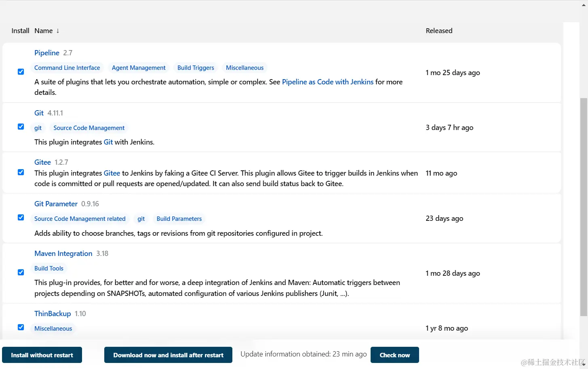588x369 pixels.
Task: Deselect the Maven Integration checkbox
Action: [x=21, y=273]
